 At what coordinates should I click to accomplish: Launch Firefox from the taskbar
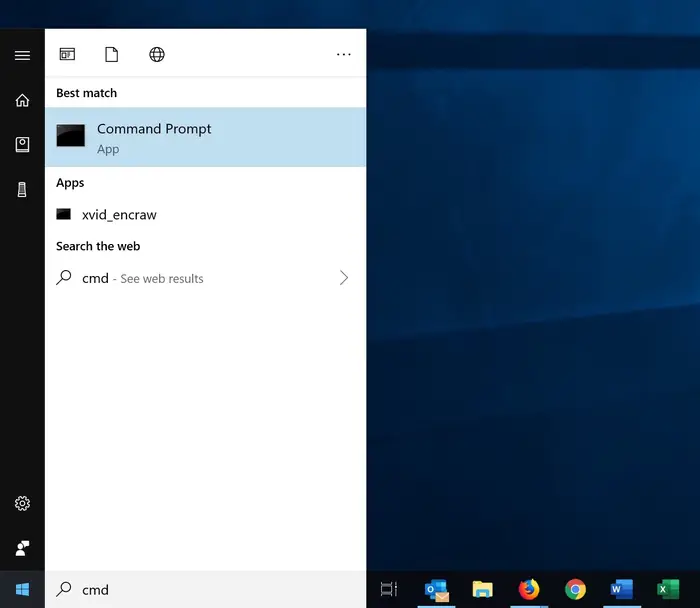pyautogui.click(x=529, y=589)
